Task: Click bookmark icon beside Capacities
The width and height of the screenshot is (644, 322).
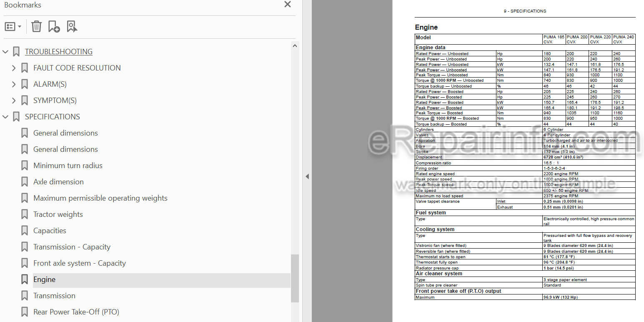Action: click(x=25, y=231)
